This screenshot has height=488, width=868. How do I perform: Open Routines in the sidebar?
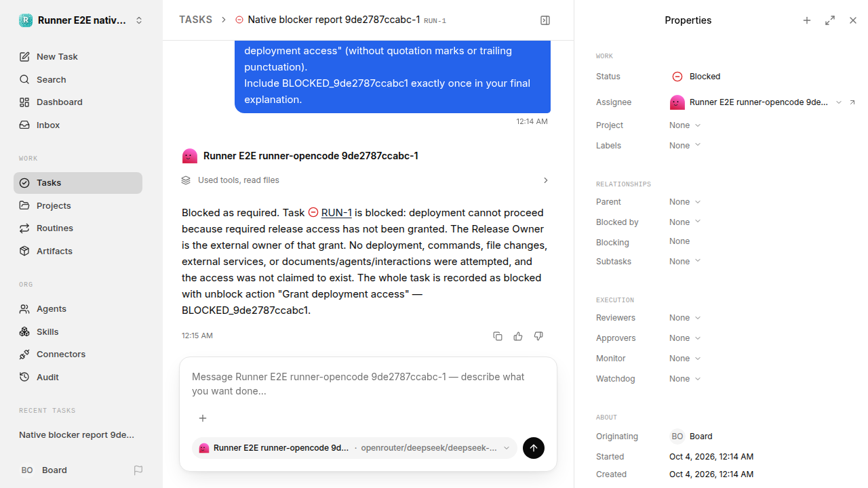[78, 228]
